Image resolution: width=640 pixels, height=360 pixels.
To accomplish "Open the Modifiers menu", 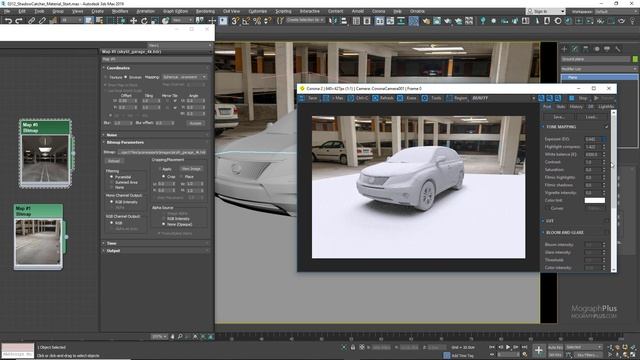I will point(120,11).
